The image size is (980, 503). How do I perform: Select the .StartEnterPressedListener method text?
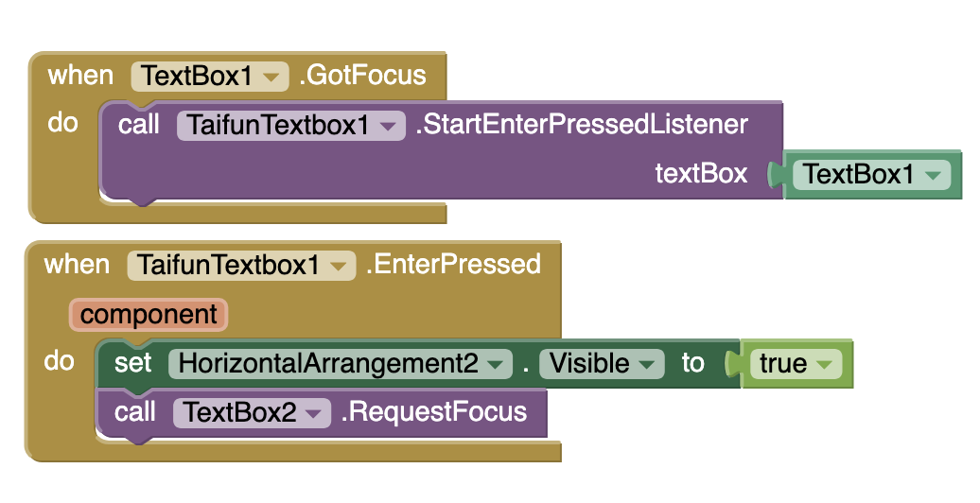tap(582, 125)
